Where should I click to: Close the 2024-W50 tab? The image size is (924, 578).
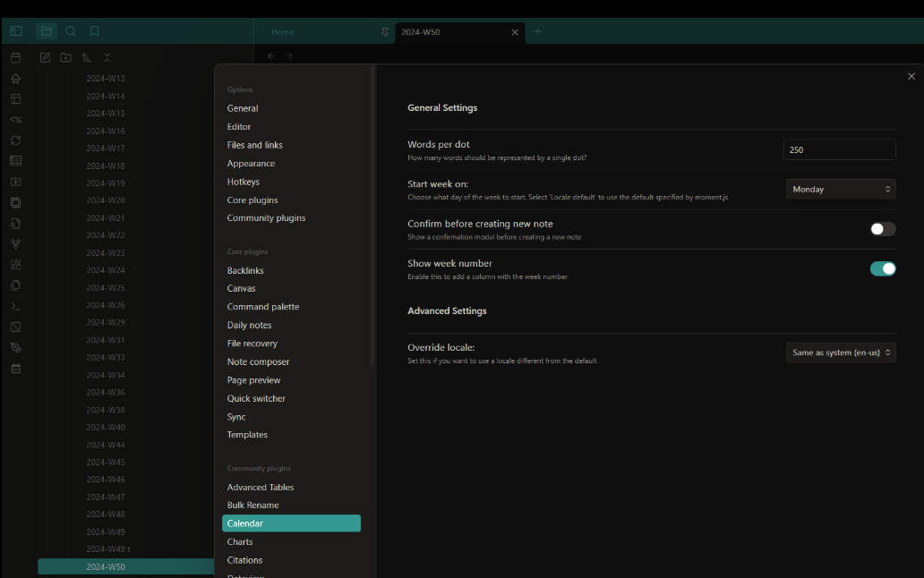pyautogui.click(x=515, y=32)
